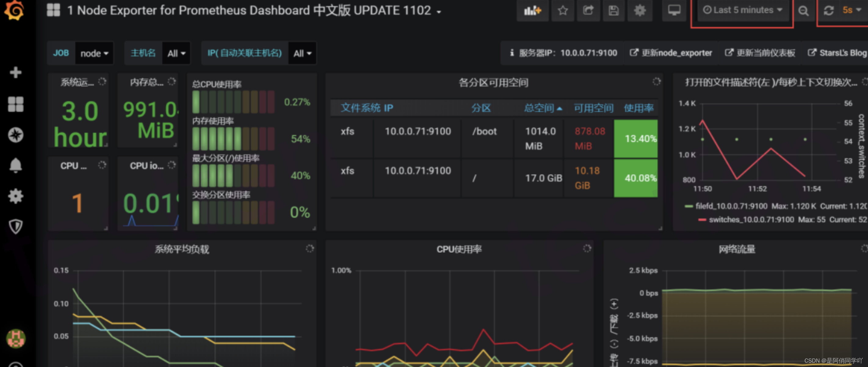868x367 pixels.
Task: Open the 打开的文件描述符 panel title menu
Action: (771, 82)
